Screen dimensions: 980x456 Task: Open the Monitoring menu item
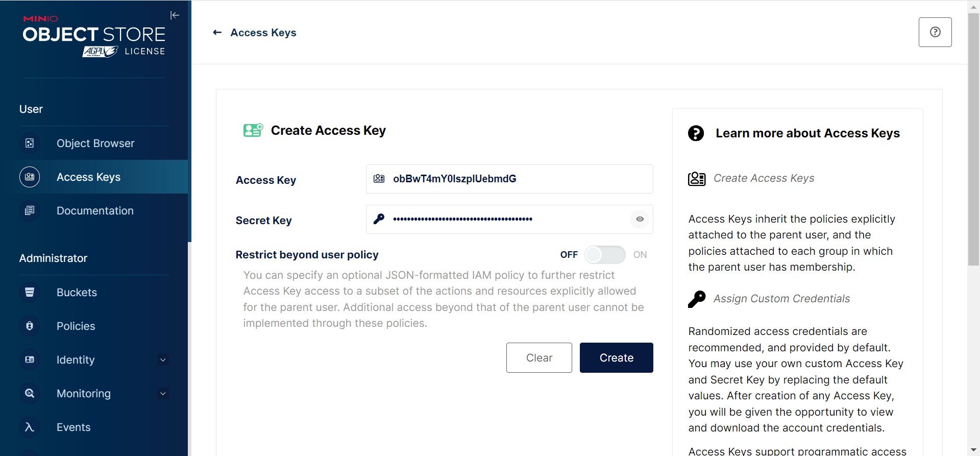click(x=84, y=394)
